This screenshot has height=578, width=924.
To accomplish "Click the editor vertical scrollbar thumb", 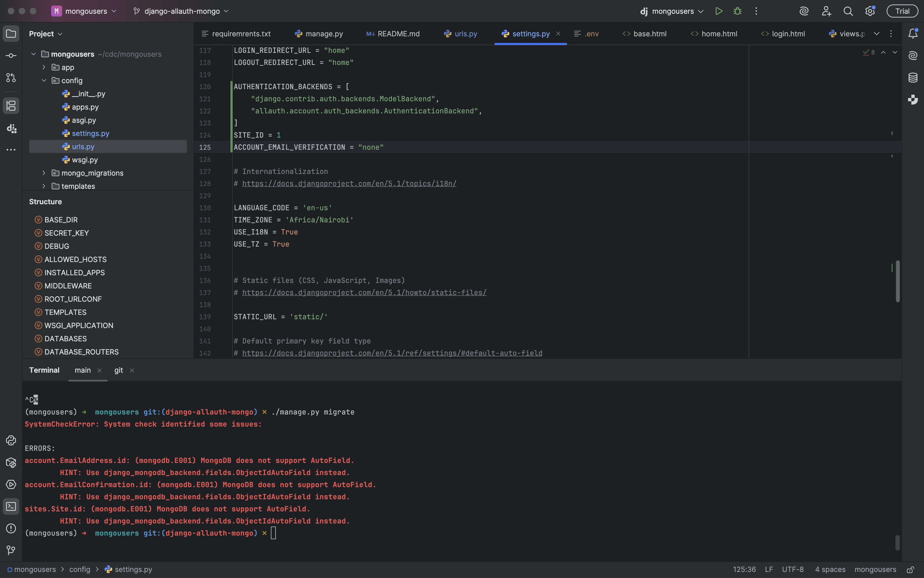I will point(897,281).
